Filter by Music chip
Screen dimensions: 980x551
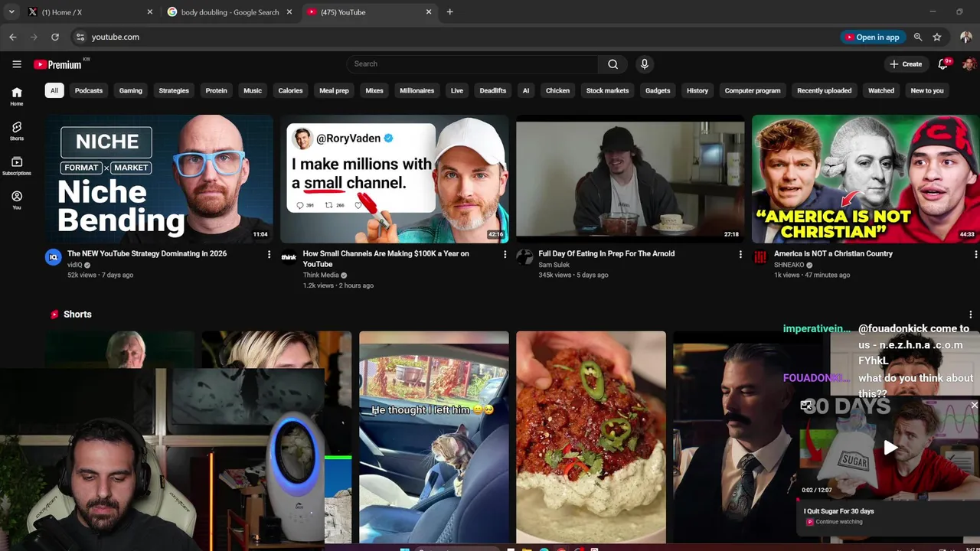pyautogui.click(x=253, y=90)
